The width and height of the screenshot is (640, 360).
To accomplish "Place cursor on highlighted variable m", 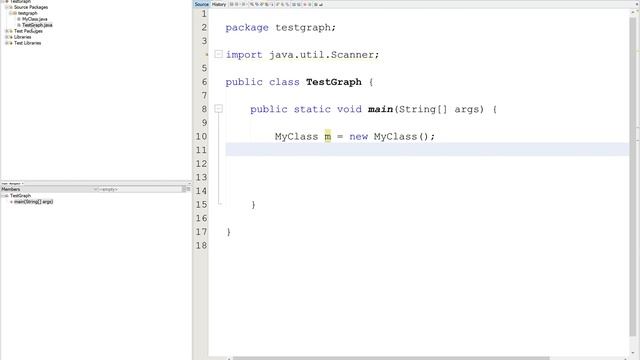I will pyautogui.click(x=328, y=136).
